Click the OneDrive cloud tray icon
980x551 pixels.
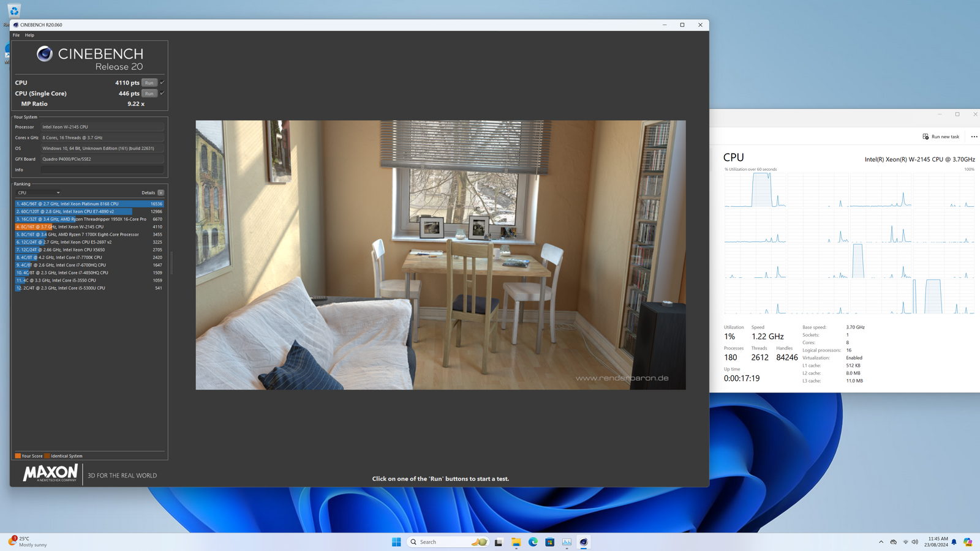pos(894,542)
